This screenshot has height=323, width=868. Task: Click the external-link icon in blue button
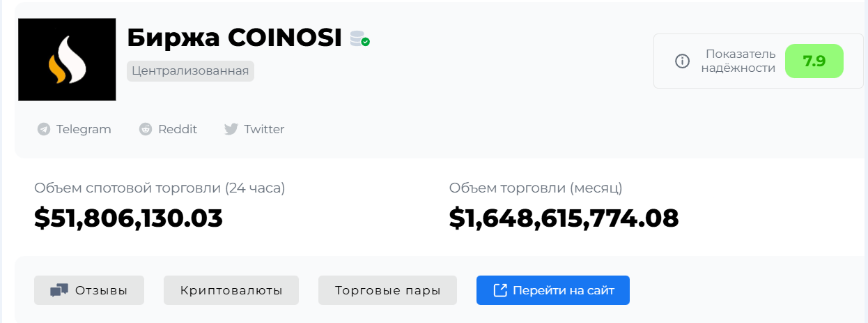click(x=499, y=291)
